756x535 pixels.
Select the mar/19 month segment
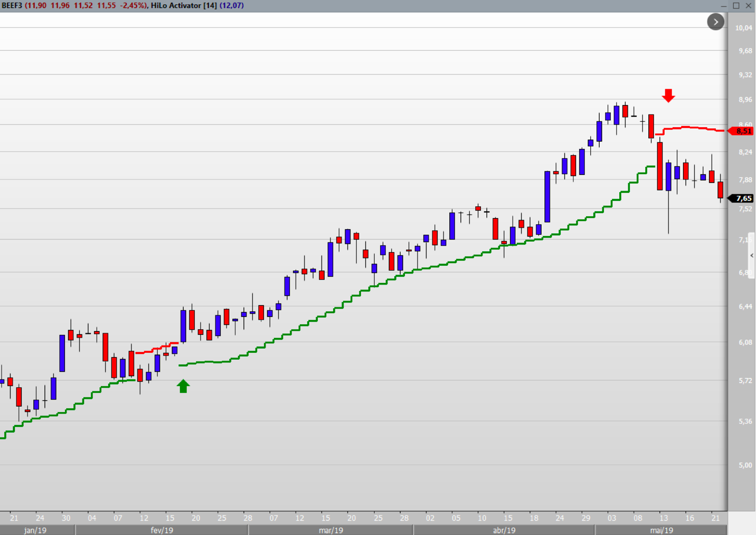(x=330, y=530)
